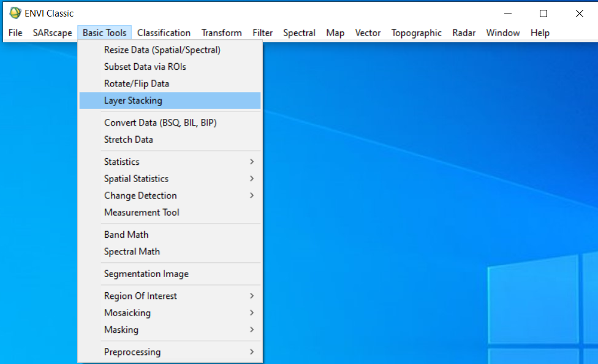
Task: Open the Measurement Tool
Action: pyautogui.click(x=170, y=213)
